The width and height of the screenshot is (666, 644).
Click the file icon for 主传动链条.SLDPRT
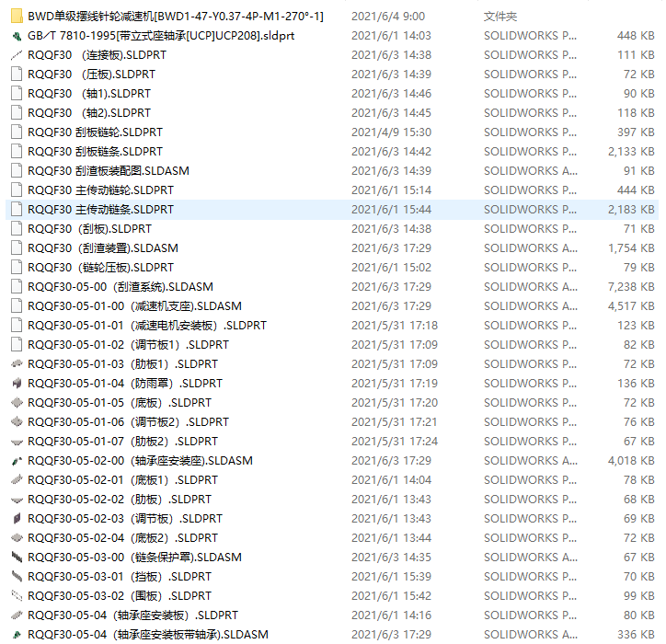[x=17, y=210]
